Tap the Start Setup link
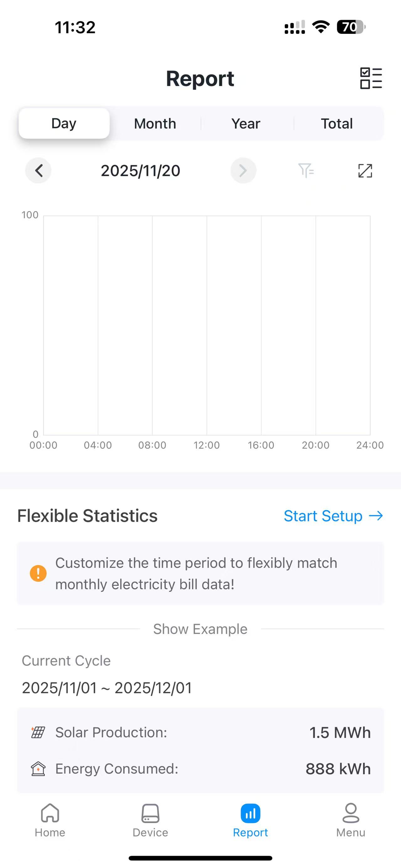 [x=333, y=516]
